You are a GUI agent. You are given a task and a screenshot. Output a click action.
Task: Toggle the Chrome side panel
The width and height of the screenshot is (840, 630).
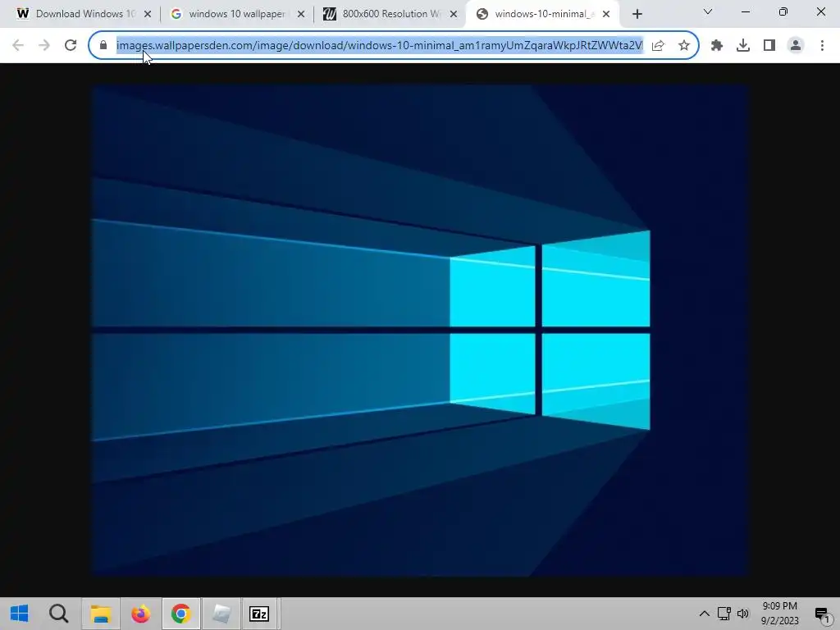pyautogui.click(x=769, y=46)
